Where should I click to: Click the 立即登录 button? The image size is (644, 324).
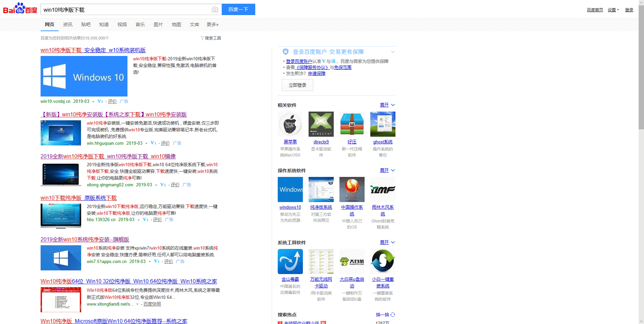pos(297,85)
